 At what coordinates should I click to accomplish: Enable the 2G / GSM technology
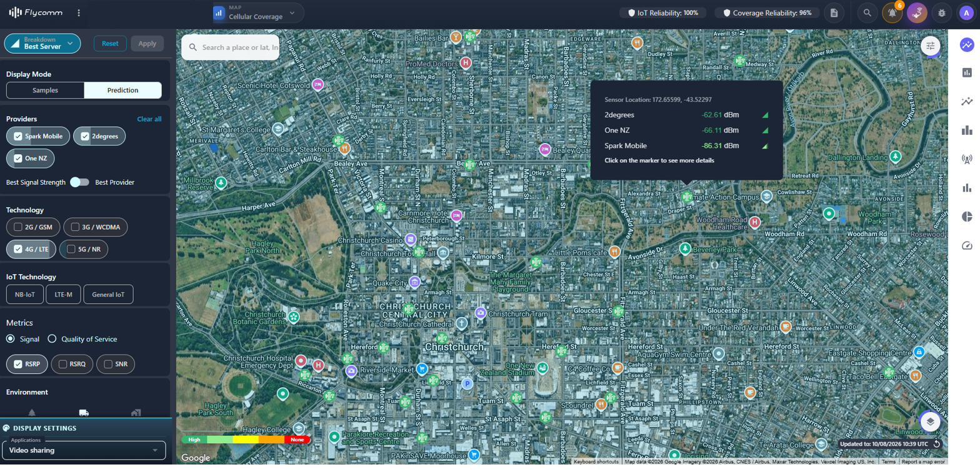33,227
